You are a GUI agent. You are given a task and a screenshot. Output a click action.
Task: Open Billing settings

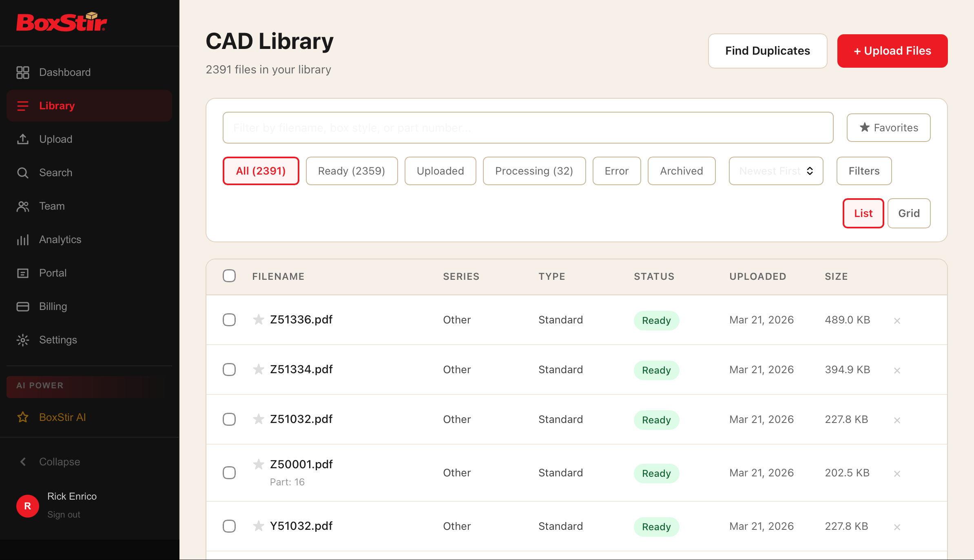[53, 306]
